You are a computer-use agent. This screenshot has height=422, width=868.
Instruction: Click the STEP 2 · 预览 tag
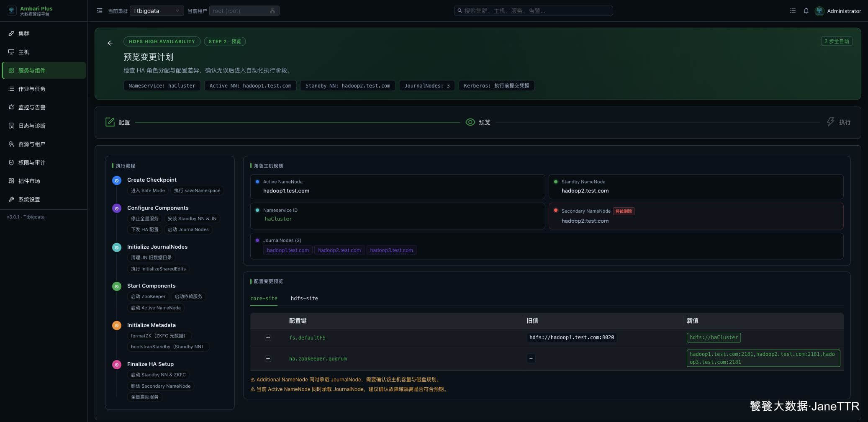tap(225, 41)
